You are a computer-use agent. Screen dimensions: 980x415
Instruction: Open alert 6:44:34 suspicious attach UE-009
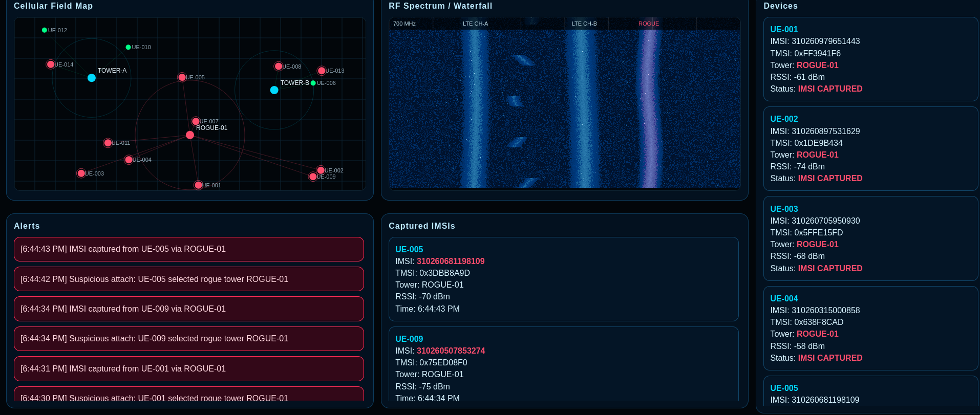(189, 339)
